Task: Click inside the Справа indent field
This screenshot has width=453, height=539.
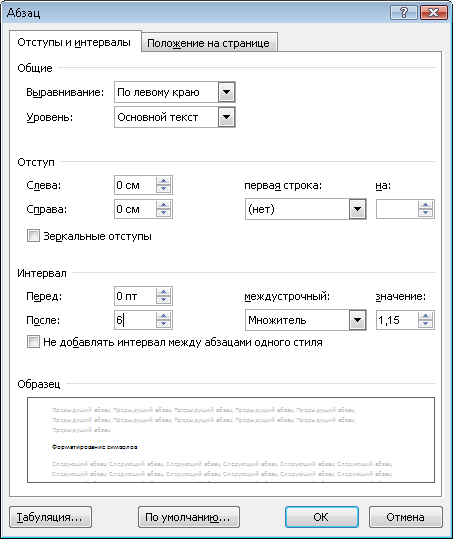Action: click(x=135, y=209)
